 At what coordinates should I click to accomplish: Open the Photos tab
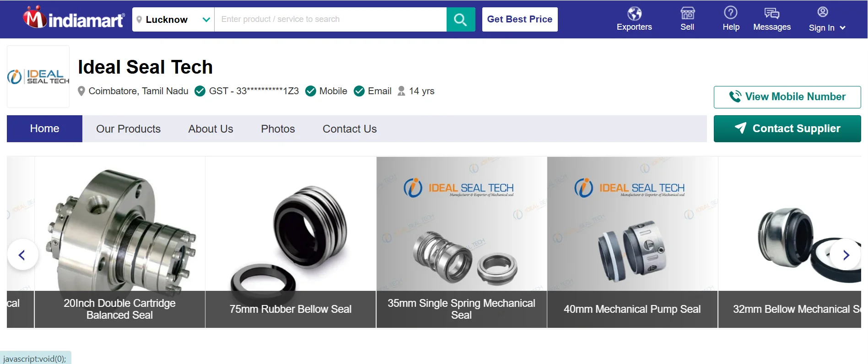(x=278, y=128)
